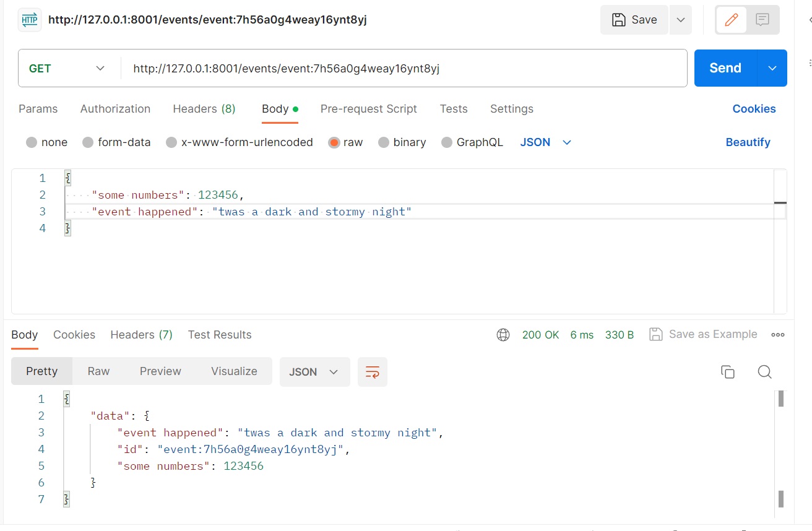812x531 pixels.
Task: Select the none body type
Action: [46, 142]
